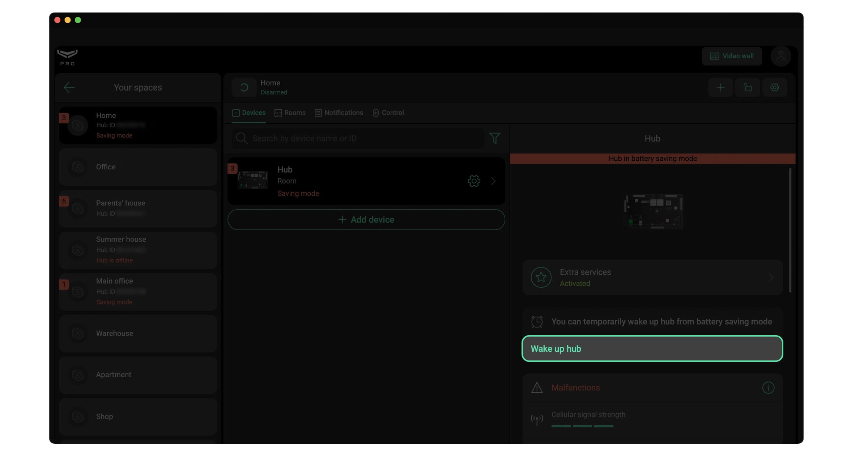Screen dimensions: 868x456
Task: Click the red badge 3 on Hub device
Action: [x=233, y=168]
